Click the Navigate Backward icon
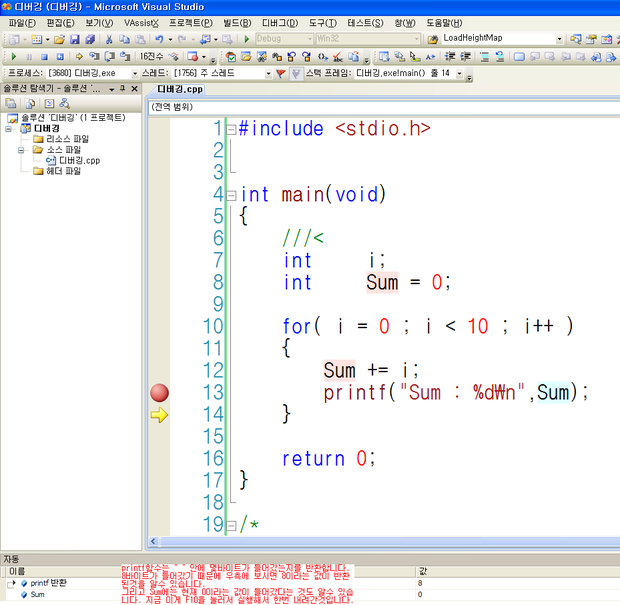Image resolution: width=620 pixels, height=605 pixels. 205,39
